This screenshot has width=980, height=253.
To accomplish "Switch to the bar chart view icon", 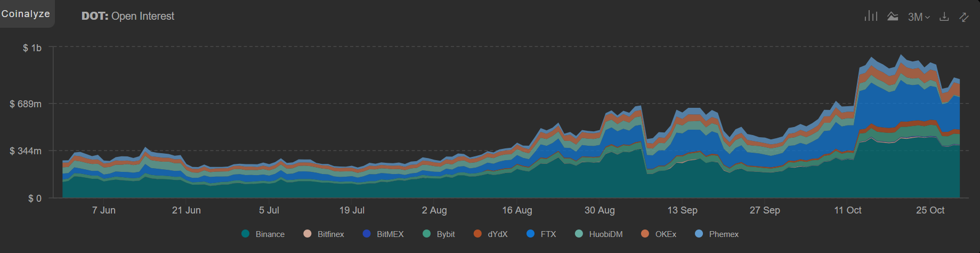I will [x=871, y=16].
